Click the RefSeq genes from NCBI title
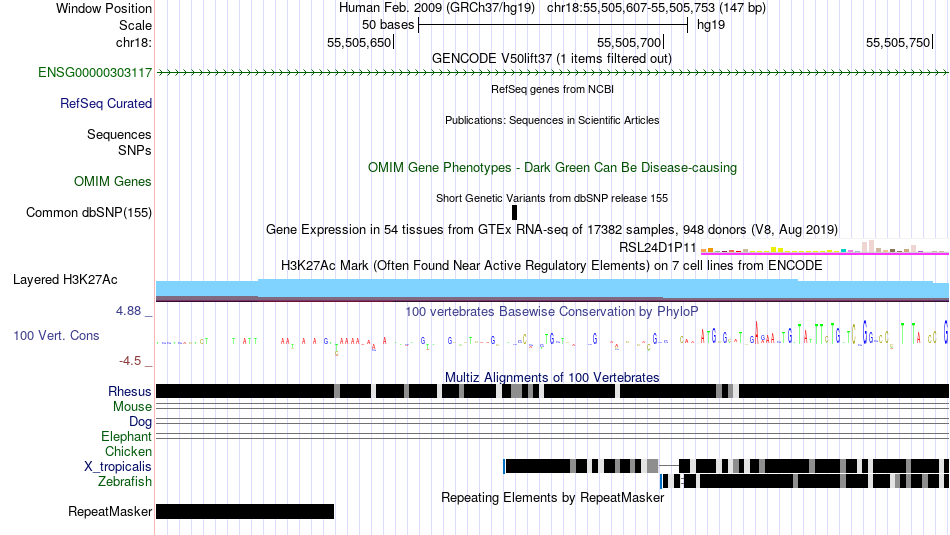The width and height of the screenshot is (950, 535). [552, 89]
